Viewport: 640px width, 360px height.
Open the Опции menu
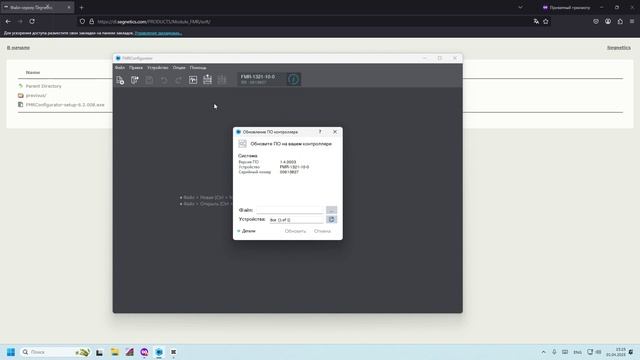179,68
